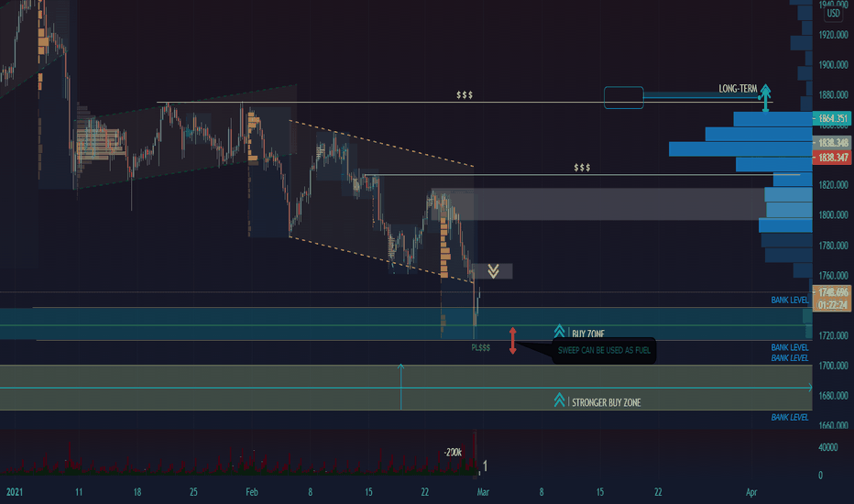Click the 1800.000 price axis value
Screen dimensions: 854x504
833,214
